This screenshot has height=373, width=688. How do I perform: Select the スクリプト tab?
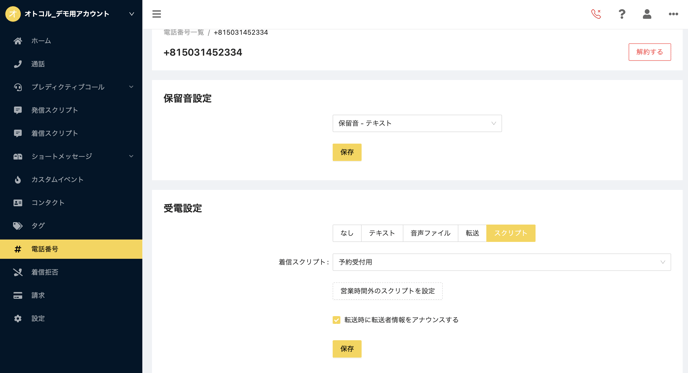click(511, 233)
